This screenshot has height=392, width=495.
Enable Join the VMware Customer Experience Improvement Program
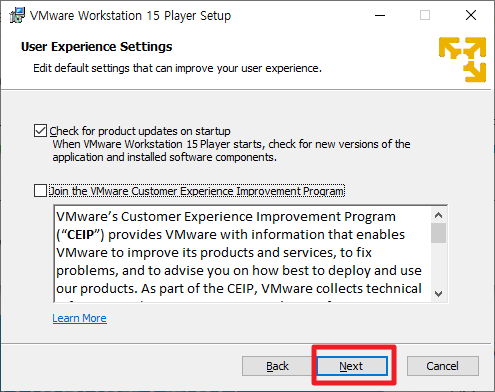[x=40, y=191]
